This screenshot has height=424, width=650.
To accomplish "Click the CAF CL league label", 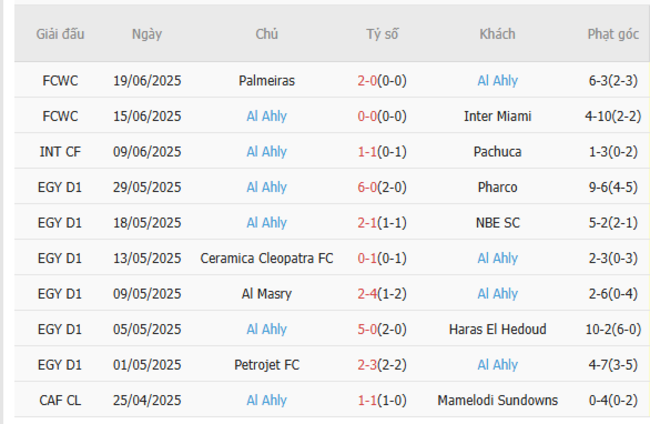I will click(60, 400).
